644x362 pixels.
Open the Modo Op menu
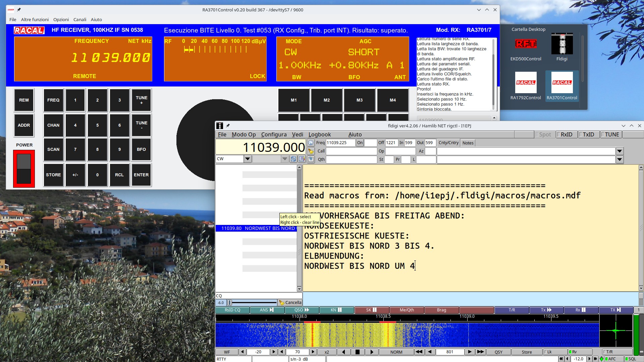point(244,134)
